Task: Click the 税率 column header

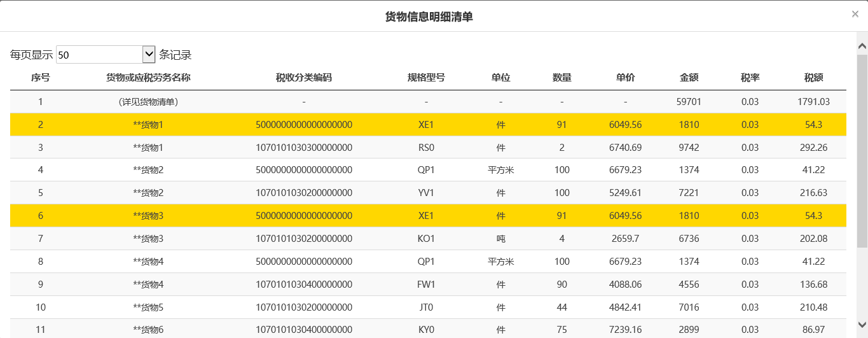Action: 750,78
